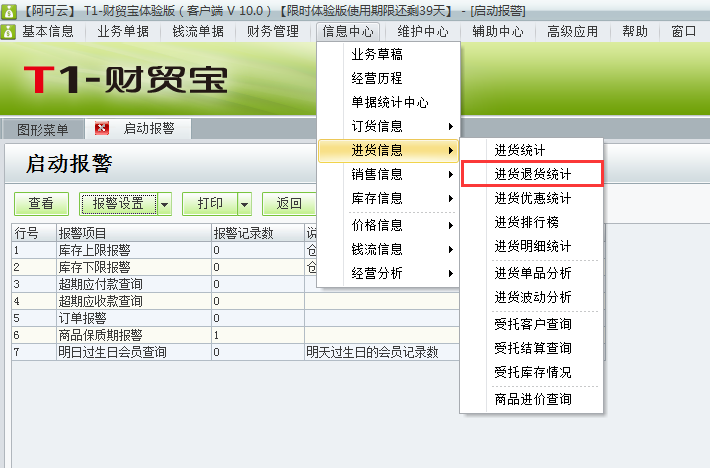
Task: Click the app logo icon in menu bar
Action: click(x=9, y=31)
